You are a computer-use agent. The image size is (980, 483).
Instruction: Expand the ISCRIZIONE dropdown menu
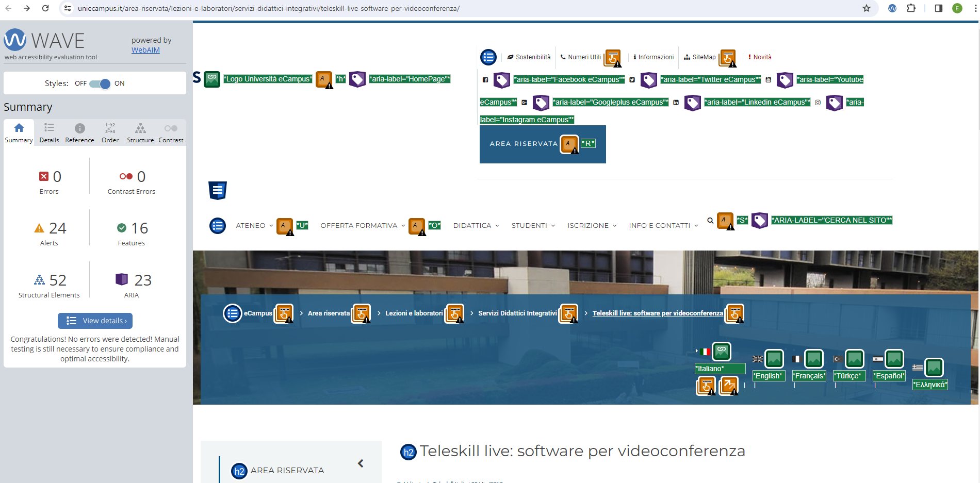(592, 226)
